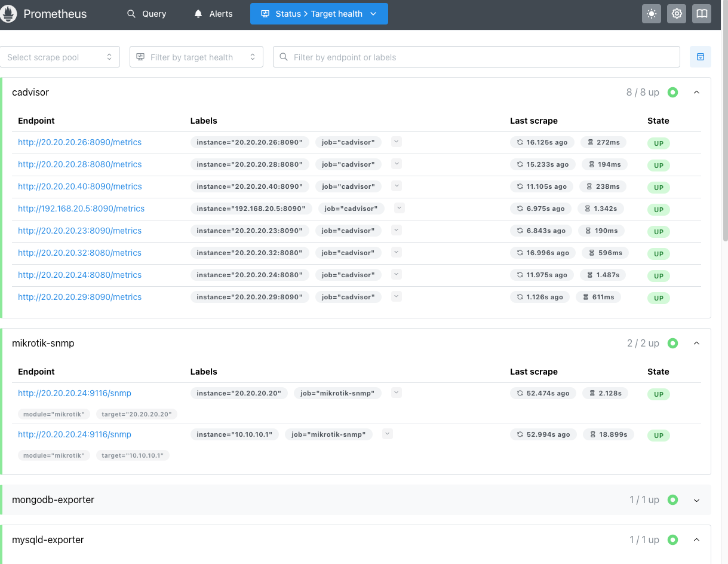Open settings gear icon in header
The image size is (728, 564).
click(677, 14)
